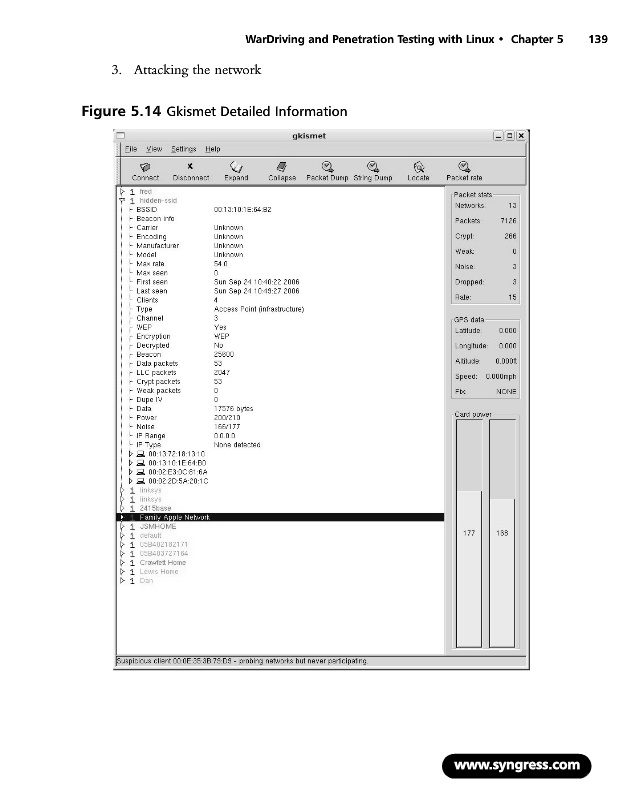Click the Packet rate toolbar icon
Viewport: 620px width, 800px height.
pyautogui.click(x=464, y=171)
